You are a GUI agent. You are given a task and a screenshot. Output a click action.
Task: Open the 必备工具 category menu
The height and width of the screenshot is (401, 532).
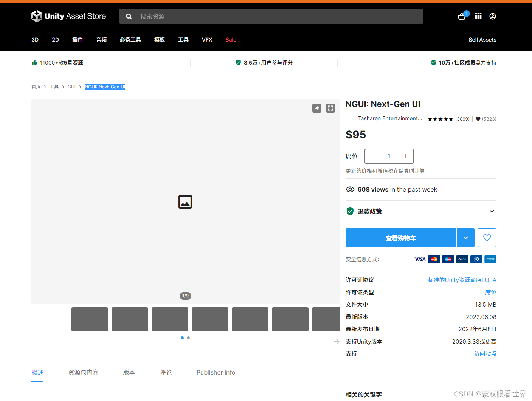[x=130, y=40]
